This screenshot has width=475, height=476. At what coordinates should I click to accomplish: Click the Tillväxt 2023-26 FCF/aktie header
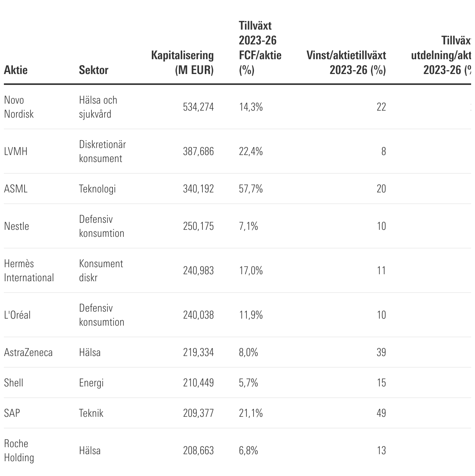click(x=260, y=48)
